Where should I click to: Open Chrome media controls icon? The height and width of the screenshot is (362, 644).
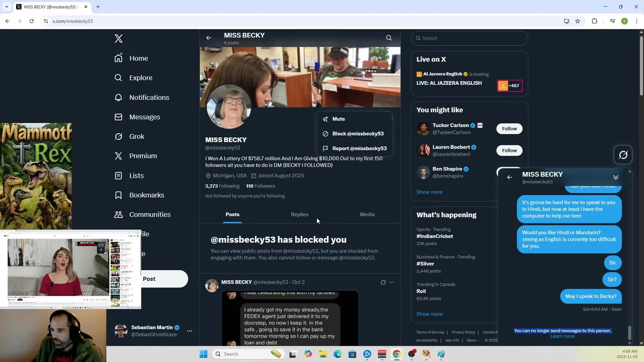click(612, 21)
